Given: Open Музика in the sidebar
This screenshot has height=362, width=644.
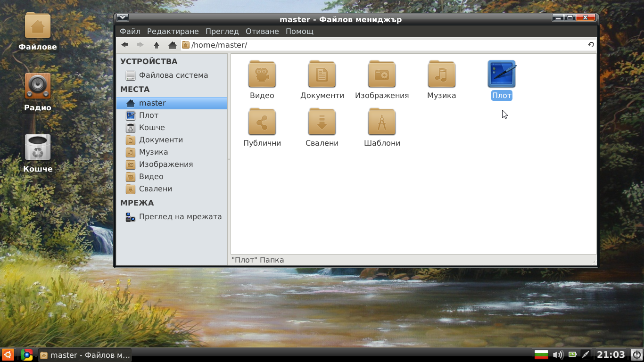Looking at the screenshot, I should (172, 152).
